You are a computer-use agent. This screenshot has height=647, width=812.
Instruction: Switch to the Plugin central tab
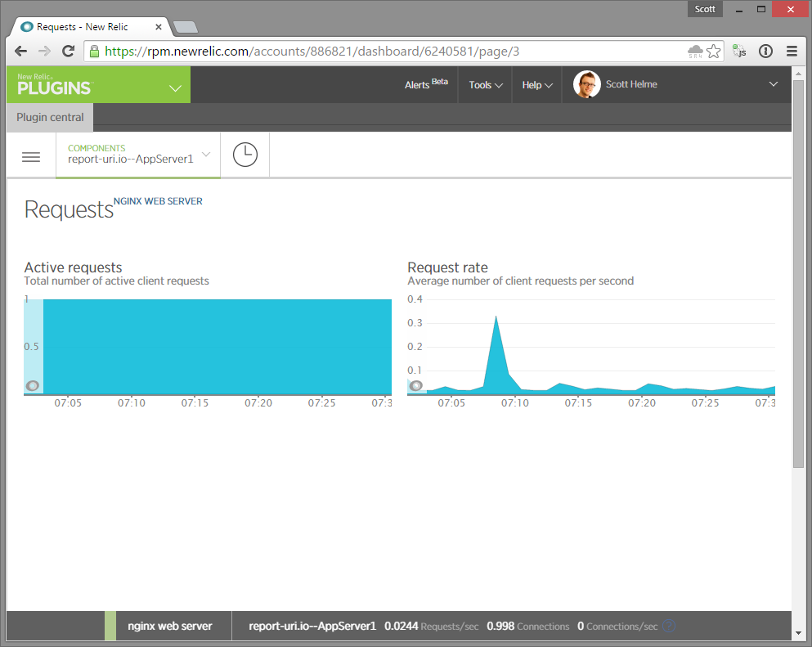point(49,117)
